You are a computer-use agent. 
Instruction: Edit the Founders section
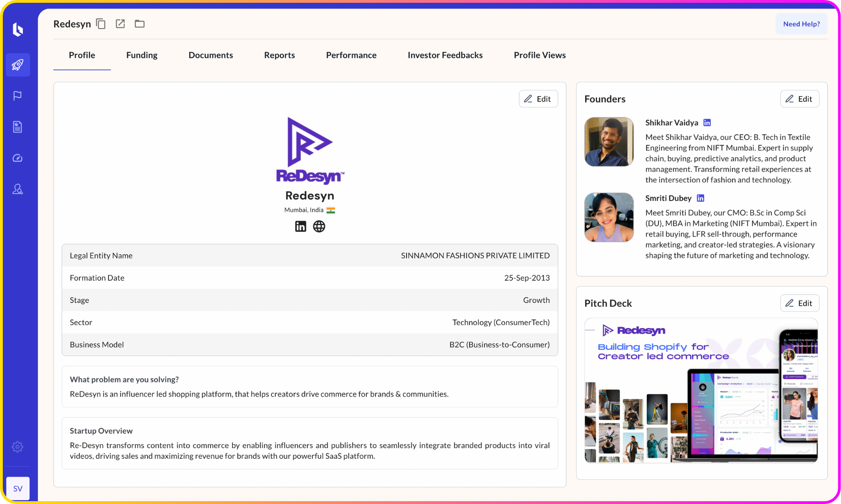pos(799,99)
